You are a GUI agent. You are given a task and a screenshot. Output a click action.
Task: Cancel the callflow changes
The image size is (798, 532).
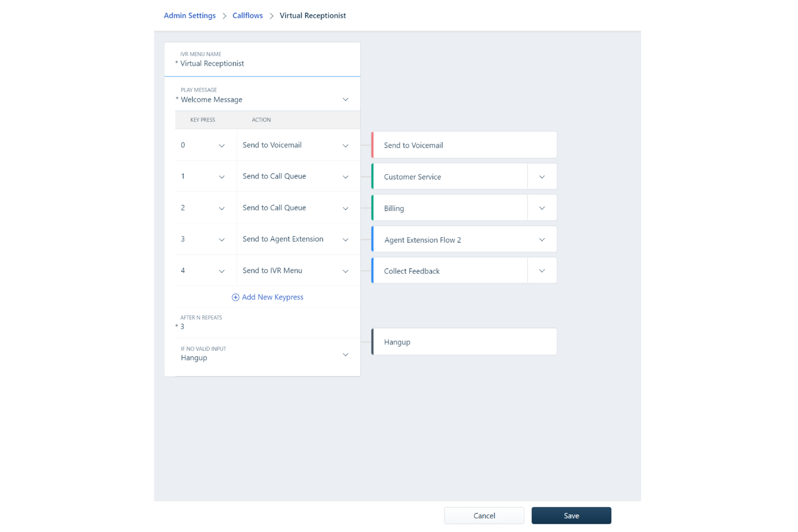click(x=484, y=516)
